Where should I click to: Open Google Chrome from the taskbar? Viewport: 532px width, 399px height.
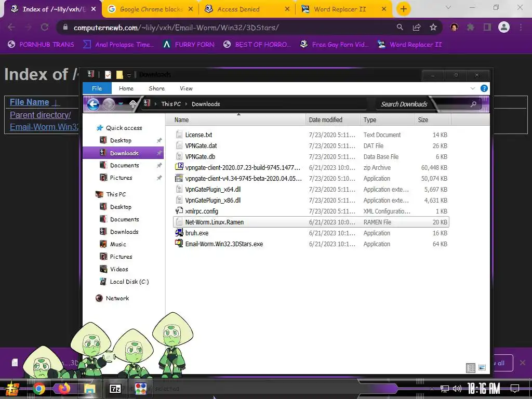tap(38, 389)
